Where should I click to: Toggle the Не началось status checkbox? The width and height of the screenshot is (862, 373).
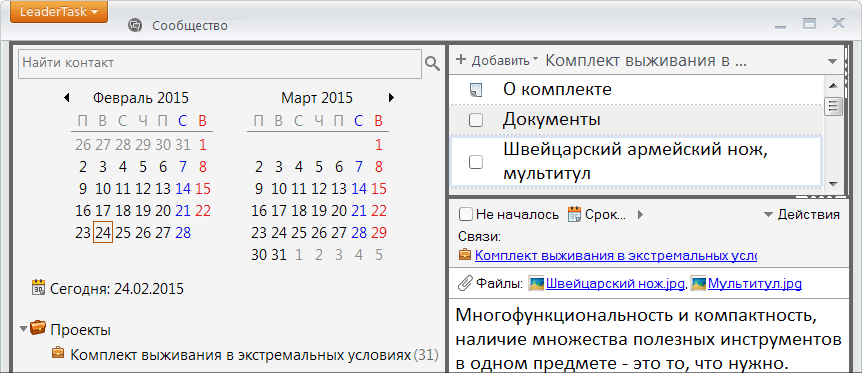click(465, 214)
